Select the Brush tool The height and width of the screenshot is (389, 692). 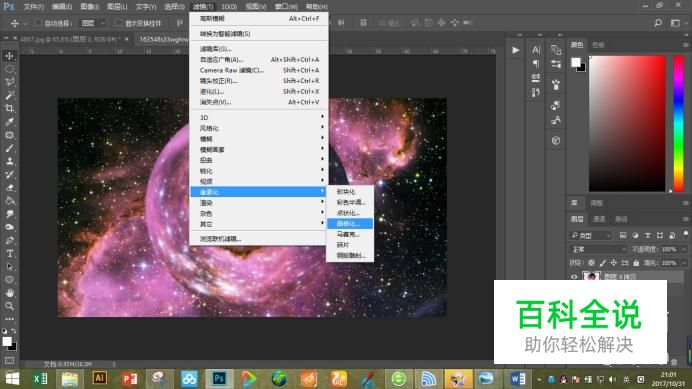click(9, 148)
